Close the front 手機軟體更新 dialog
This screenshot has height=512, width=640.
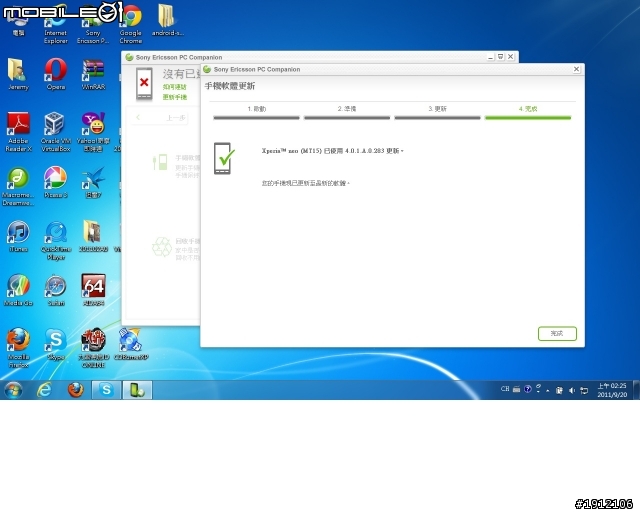576,69
